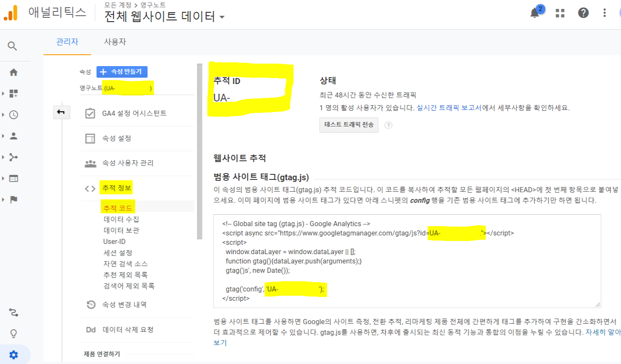Open the Behavior window icon
Screen dimensions: 621x364
point(14,178)
